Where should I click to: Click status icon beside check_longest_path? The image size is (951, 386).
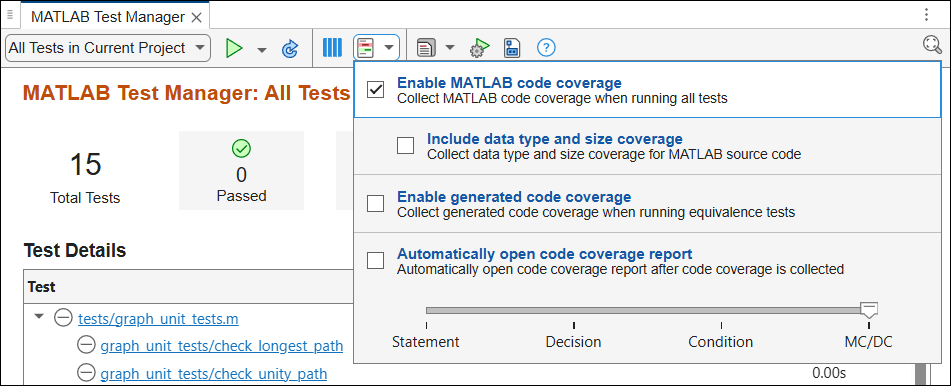[x=86, y=345]
